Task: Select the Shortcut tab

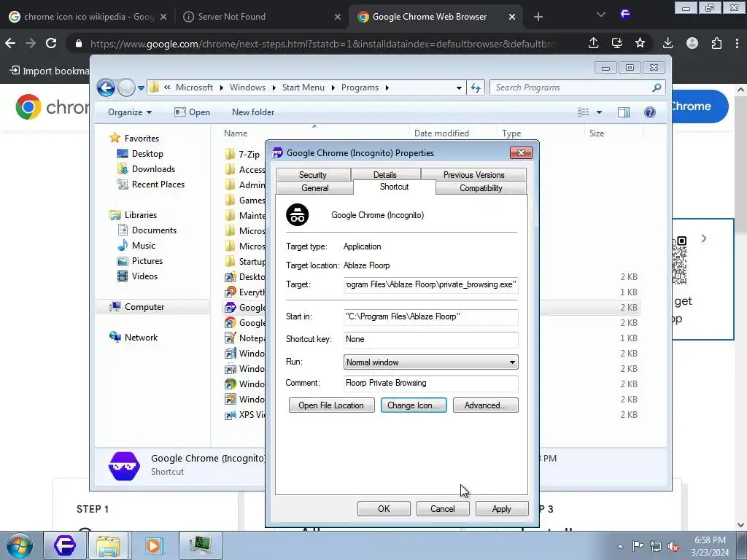Action: click(394, 187)
